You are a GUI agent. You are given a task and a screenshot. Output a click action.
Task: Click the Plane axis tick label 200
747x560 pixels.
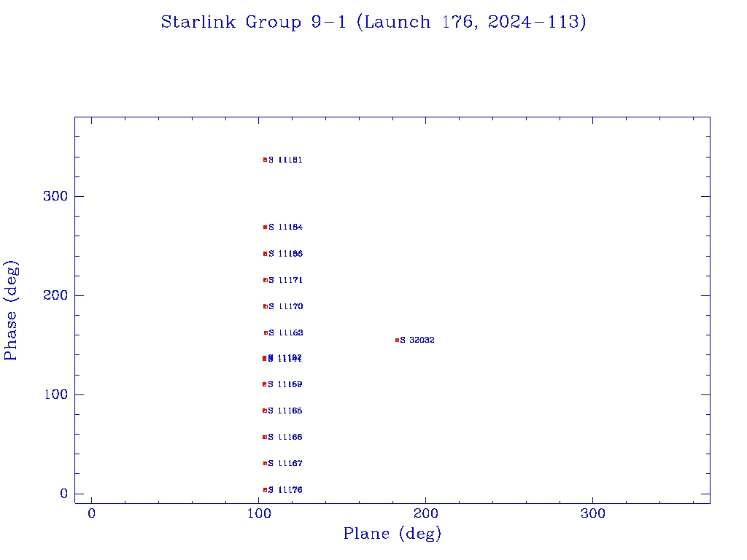pyautogui.click(x=426, y=513)
